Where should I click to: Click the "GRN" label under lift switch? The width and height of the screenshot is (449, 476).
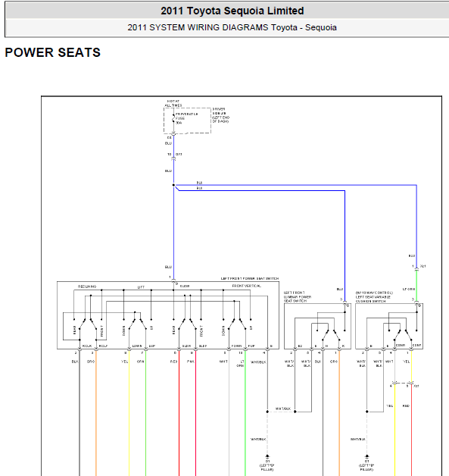pos(141,362)
